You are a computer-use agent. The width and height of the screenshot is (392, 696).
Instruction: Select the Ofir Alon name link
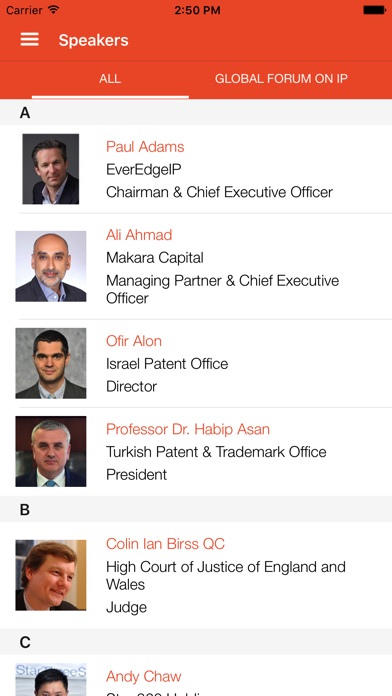click(134, 341)
